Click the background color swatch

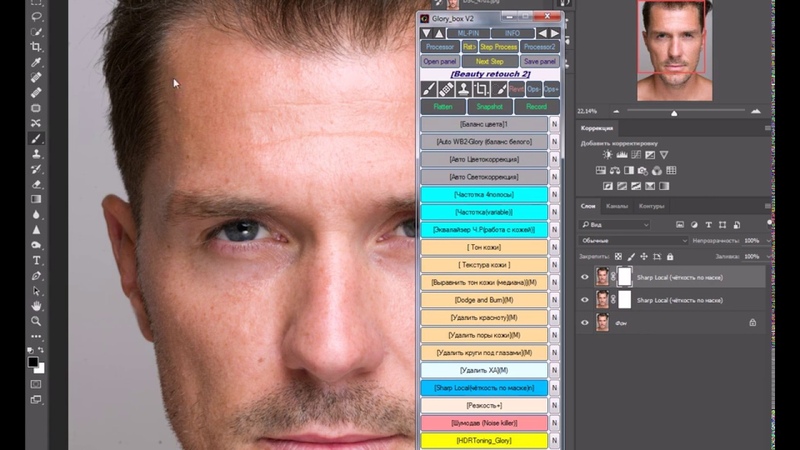(40, 369)
